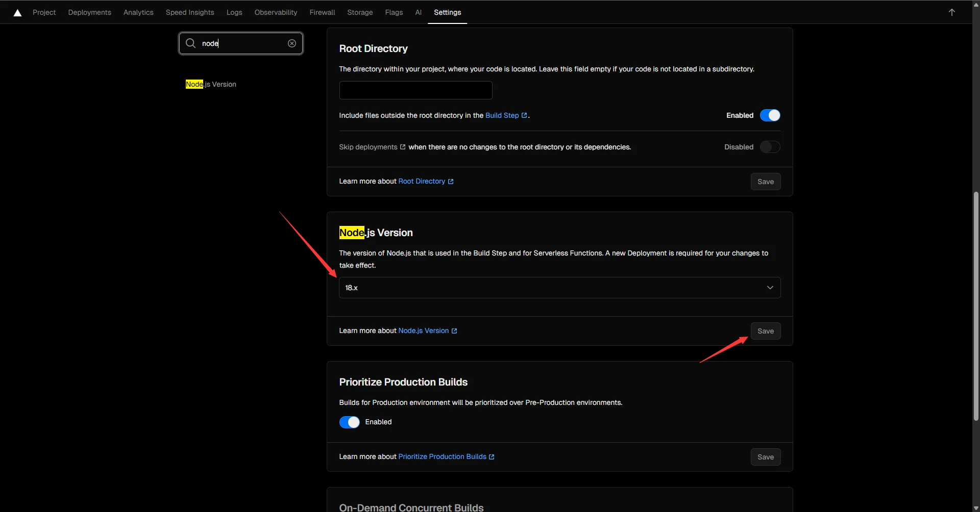
Task: Click the Root Directory path input field
Action: pos(415,90)
